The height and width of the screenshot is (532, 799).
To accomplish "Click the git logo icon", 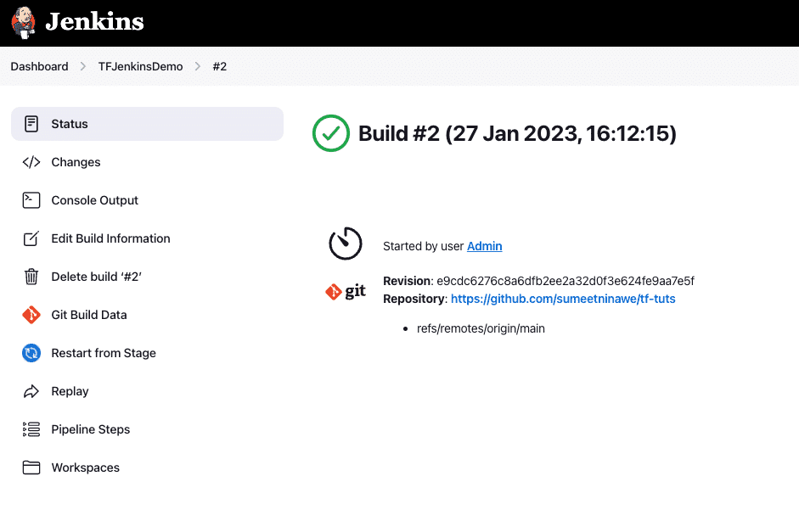I will point(346,291).
